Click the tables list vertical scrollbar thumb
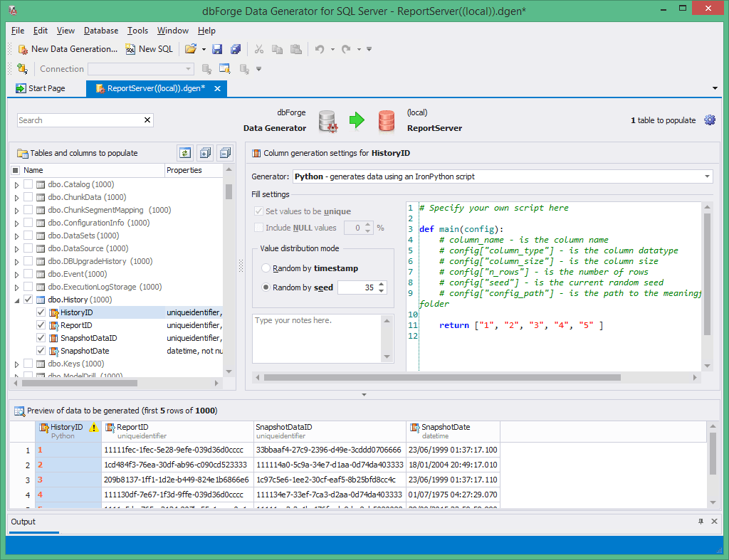This screenshot has width=729, height=560. pyautogui.click(x=229, y=191)
